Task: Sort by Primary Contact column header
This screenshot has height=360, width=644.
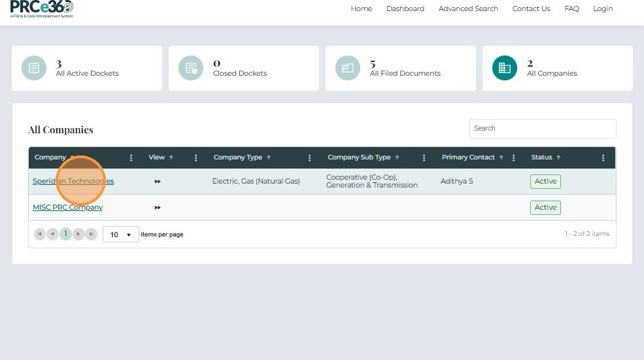Action: pyautogui.click(x=468, y=157)
